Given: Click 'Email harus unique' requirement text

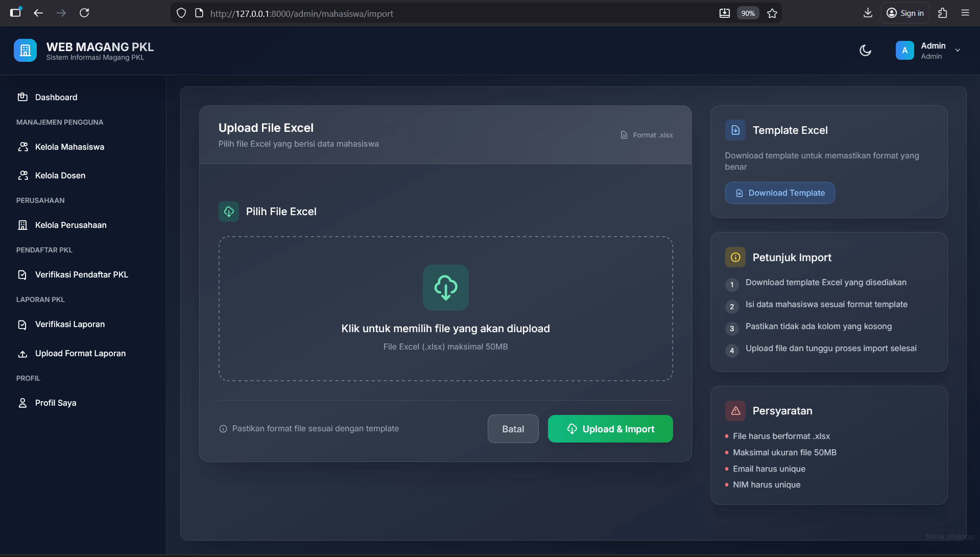Looking at the screenshot, I should pos(769,469).
